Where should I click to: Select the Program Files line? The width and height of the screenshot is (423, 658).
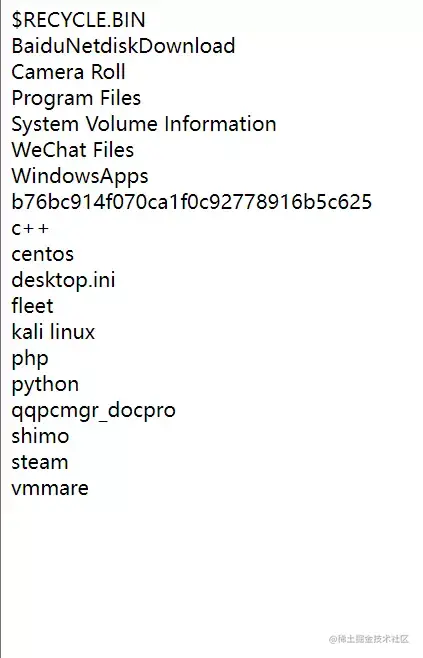pos(76,98)
